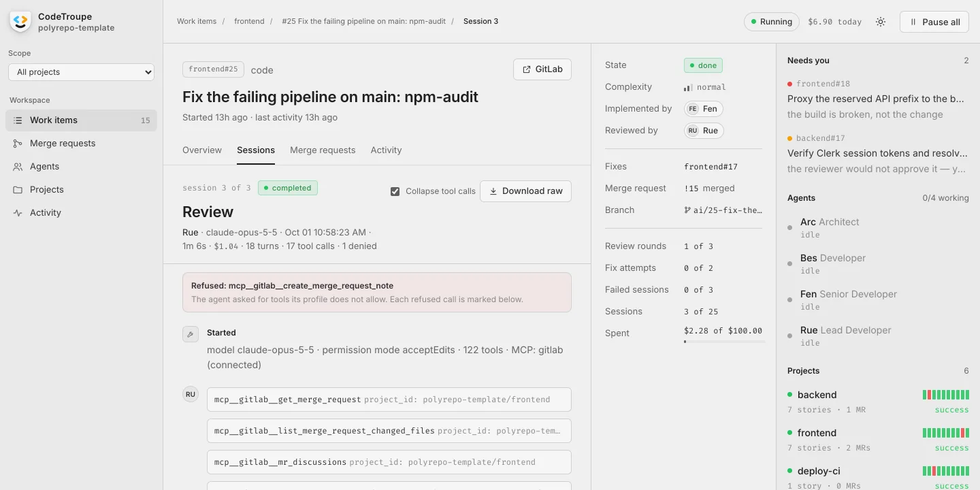Viewport: 980px width, 490px height.
Task: Click the RU avatar beside tool calls
Action: 191,394
